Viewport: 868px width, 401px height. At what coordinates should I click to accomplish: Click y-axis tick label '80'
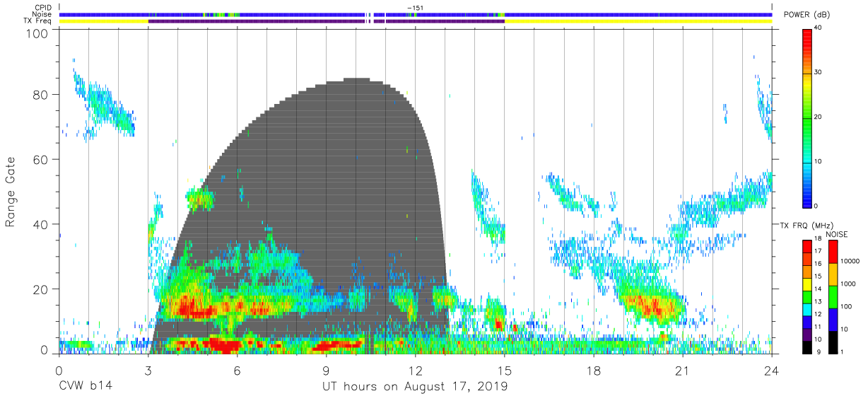click(x=42, y=95)
